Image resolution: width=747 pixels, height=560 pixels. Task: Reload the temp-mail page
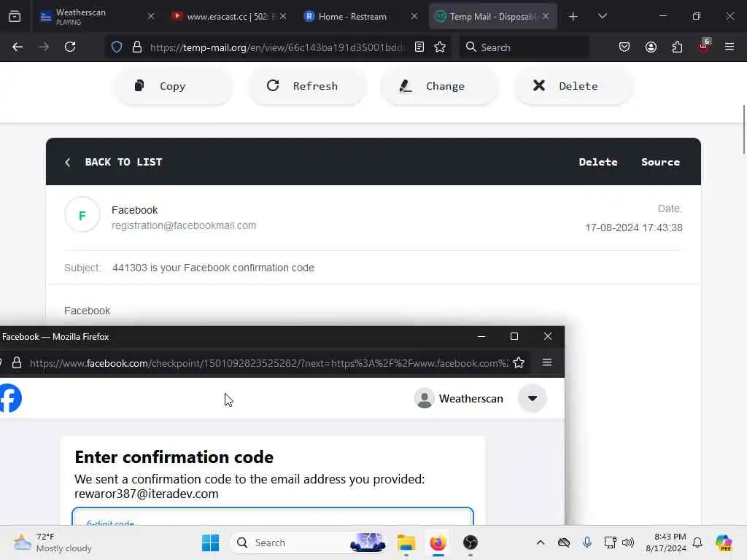pyautogui.click(x=70, y=47)
